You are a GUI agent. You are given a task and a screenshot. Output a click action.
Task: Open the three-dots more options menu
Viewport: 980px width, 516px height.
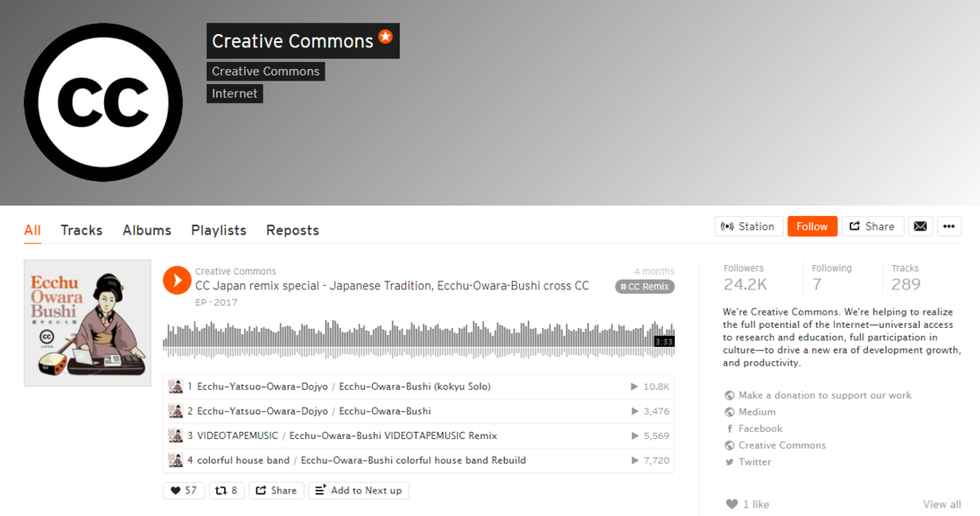(x=948, y=227)
